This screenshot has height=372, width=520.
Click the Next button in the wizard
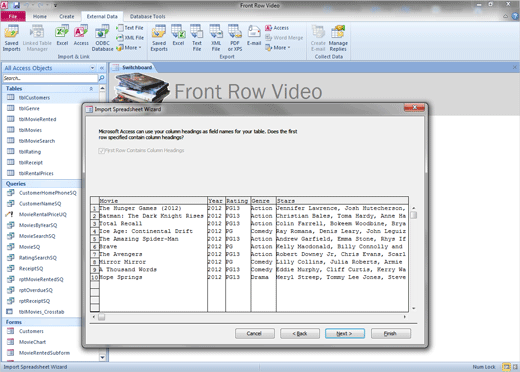[x=345, y=333]
